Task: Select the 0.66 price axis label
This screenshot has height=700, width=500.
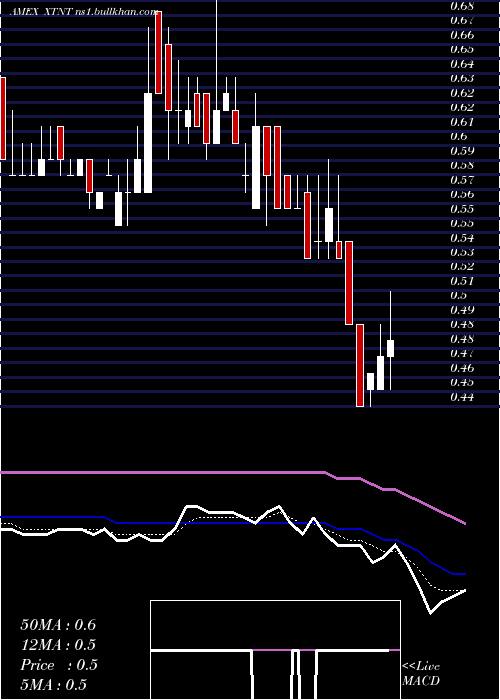Action: coord(462,35)
